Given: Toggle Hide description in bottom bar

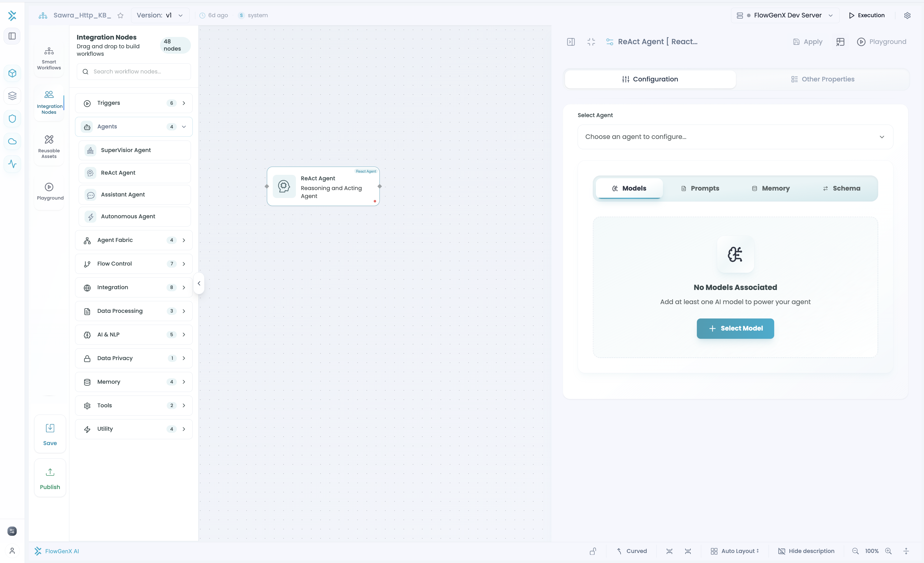Looking at the screenshot, I should (x=806, y=551).
